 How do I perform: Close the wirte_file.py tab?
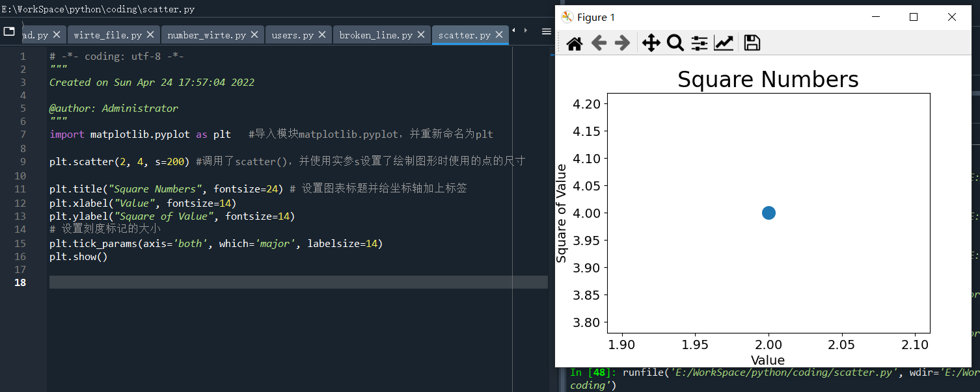150,34
